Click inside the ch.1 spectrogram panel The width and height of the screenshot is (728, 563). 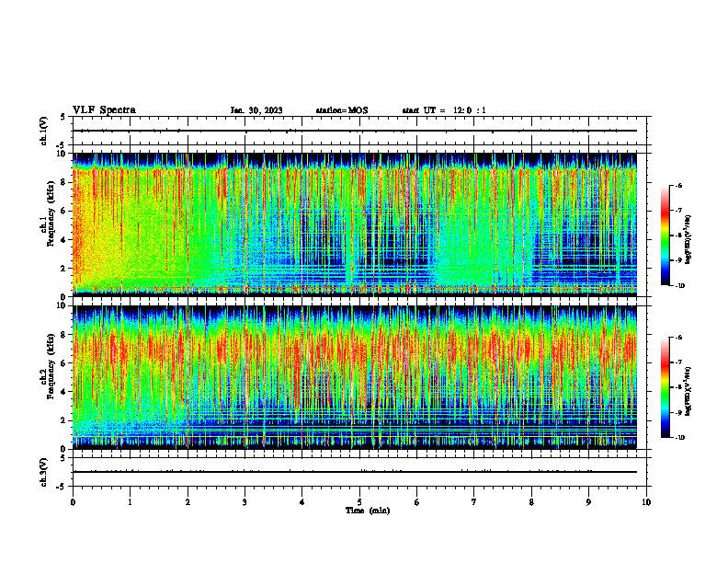[x=355, y=224]
